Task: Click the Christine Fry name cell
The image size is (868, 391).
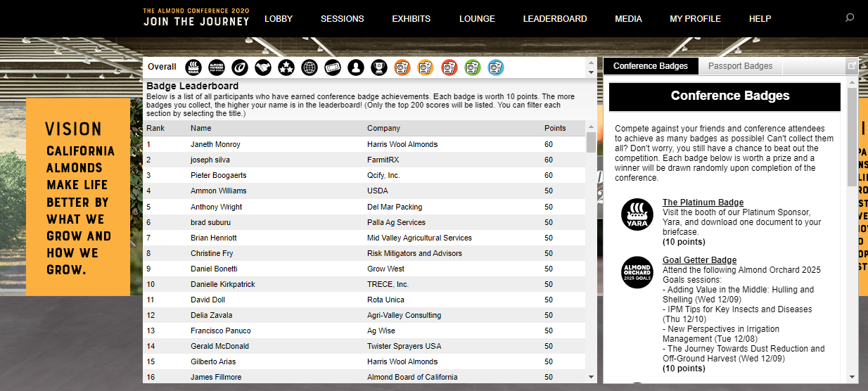Action: click(212, 253)
